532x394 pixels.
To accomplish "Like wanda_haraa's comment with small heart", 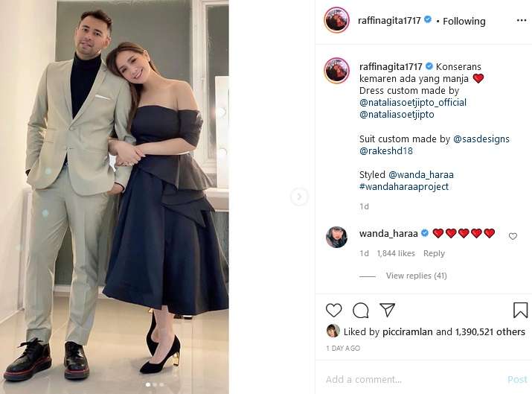I will tap(513, 236).
